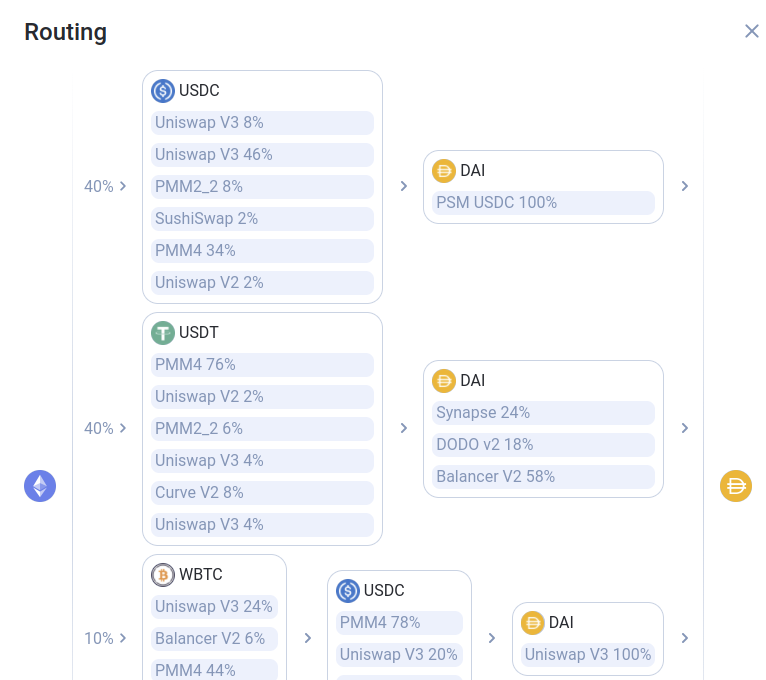
Task: Click the USDC icon in first route
Action: point(163,91)
